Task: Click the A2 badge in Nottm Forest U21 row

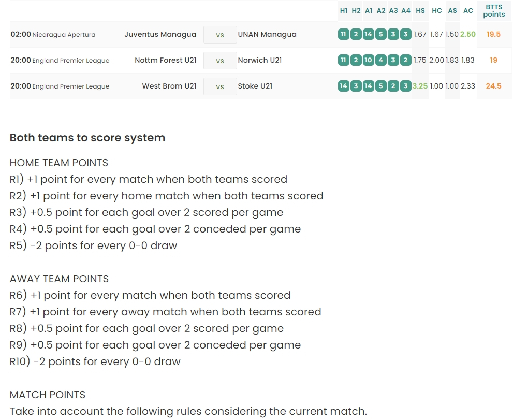Action: click(381, 61)
